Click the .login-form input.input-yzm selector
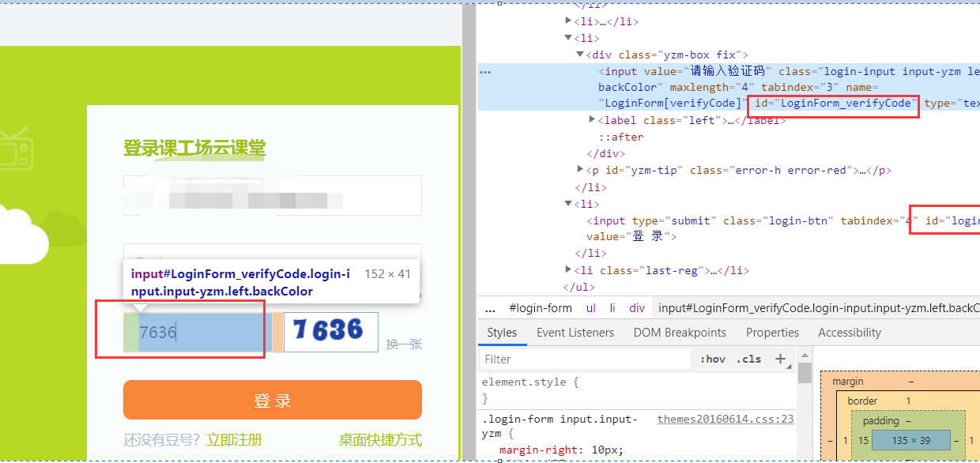This screenshot has width=980, height=463. pos(560,427)
